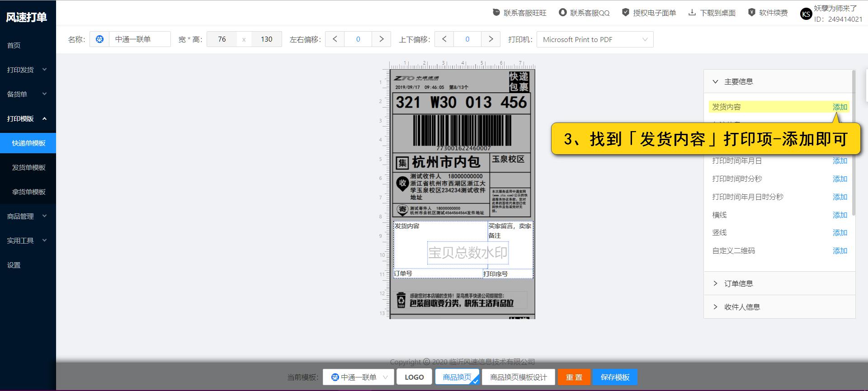868x391 pixels.
Task: Click the template name field 中通一联单
Action: coord(140,39)
